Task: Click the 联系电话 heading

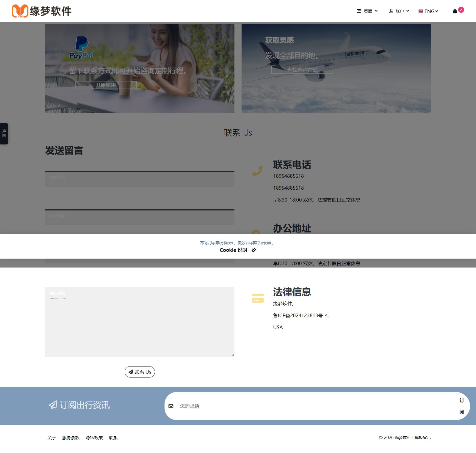Action: (x=292, y=165)
